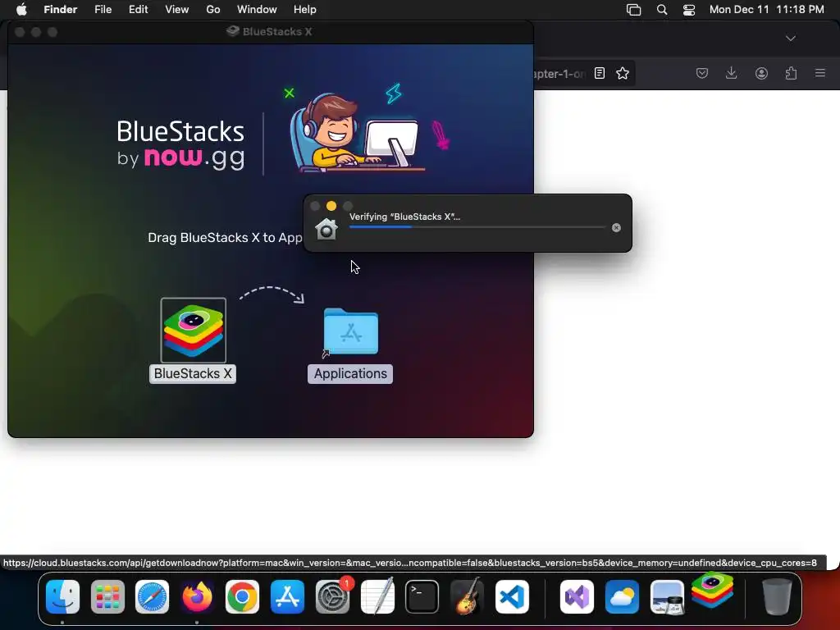
Task: Open Visual Studio from the Dock
Action: (x=577, y=596)
